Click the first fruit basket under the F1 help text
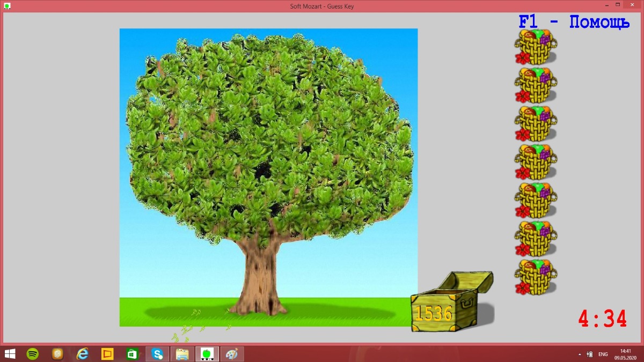Image resolution: width=644 pixels, height=362 pixels. point(536,47)
